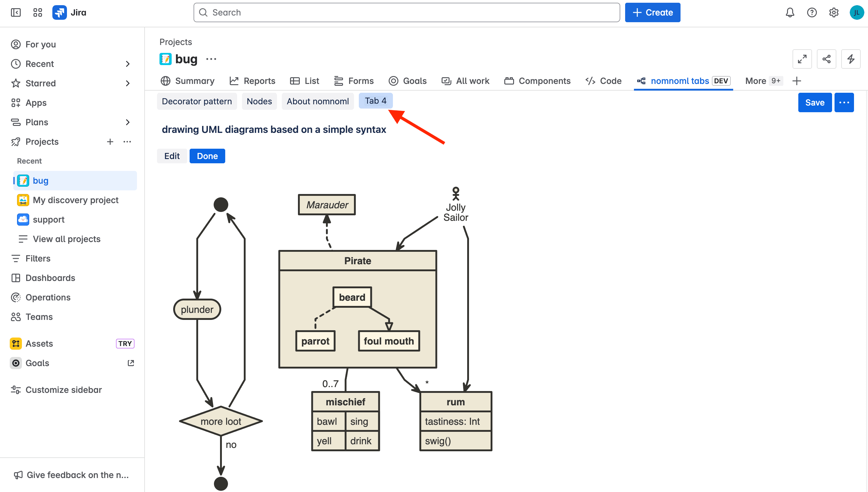The image size is (868, 492).
Task: Click the TRY badge next to Assets
Action: [x=125, y=344]
